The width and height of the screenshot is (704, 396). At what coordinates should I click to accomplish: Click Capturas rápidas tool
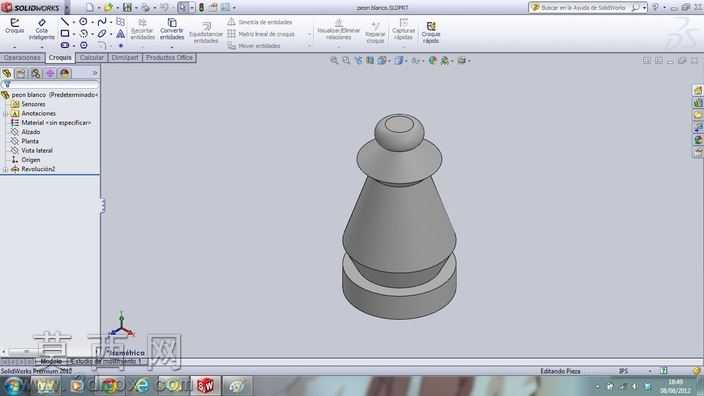click(x=403, y=29)
